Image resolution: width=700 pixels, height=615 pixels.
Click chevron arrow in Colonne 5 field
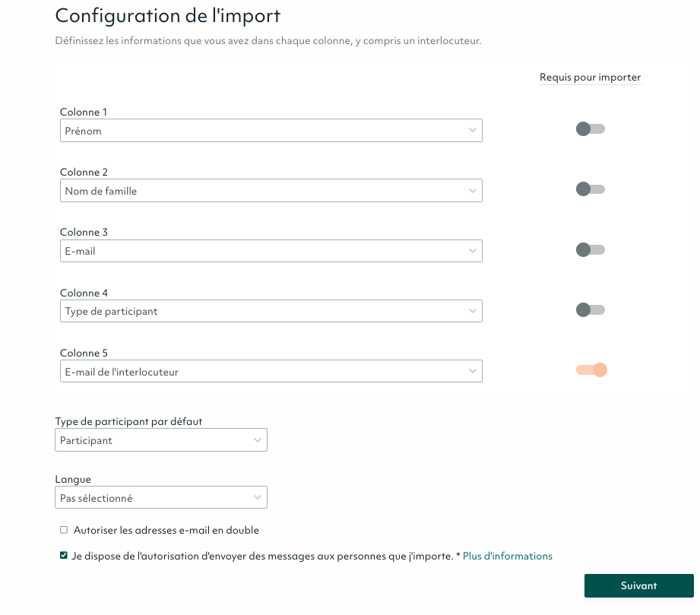point(473,372)
